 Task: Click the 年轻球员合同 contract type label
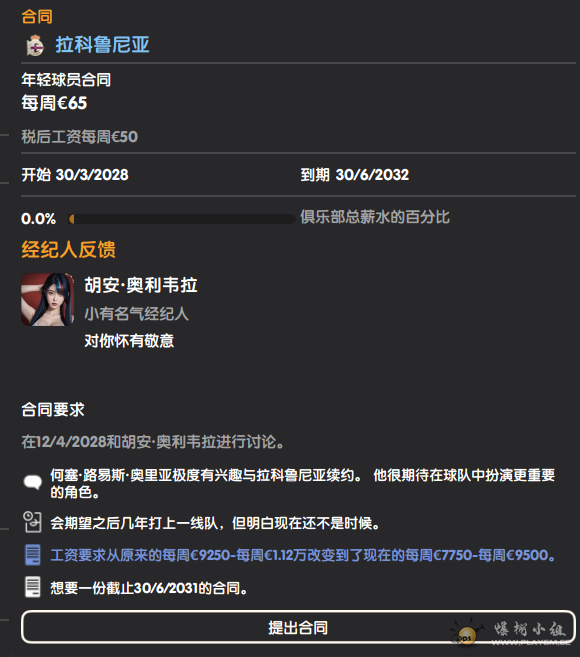click(66, 80)
